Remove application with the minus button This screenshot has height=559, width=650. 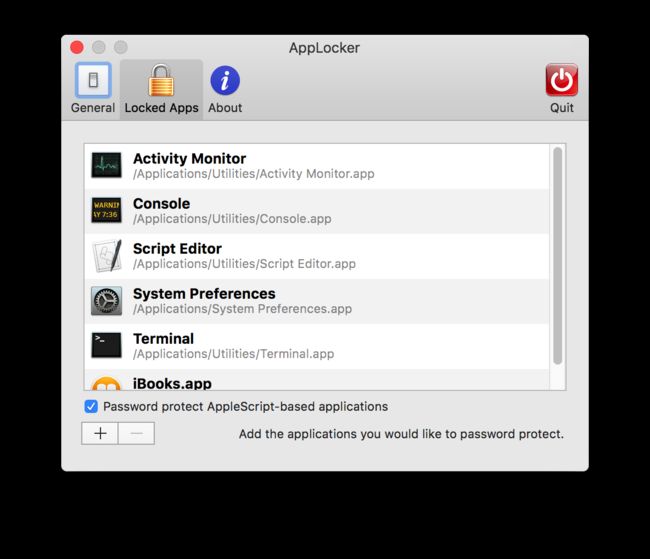pyautogui.click(x=136, y=433)
